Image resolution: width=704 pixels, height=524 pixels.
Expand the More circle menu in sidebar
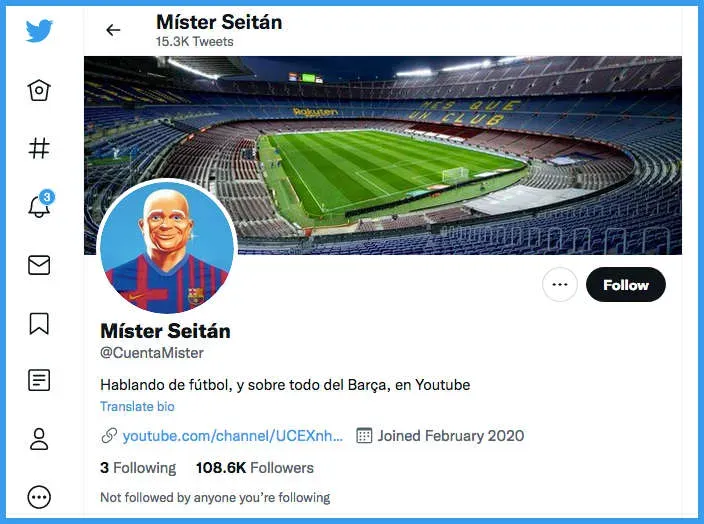point(39,496)
